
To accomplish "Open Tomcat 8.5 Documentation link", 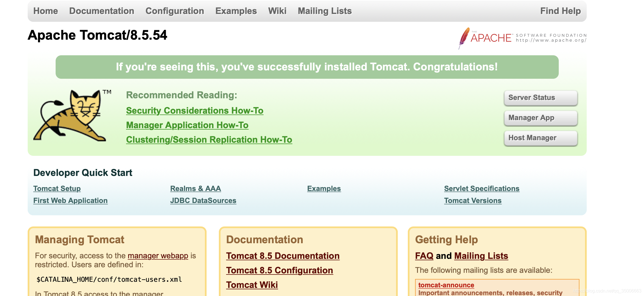I will [283, 256].
